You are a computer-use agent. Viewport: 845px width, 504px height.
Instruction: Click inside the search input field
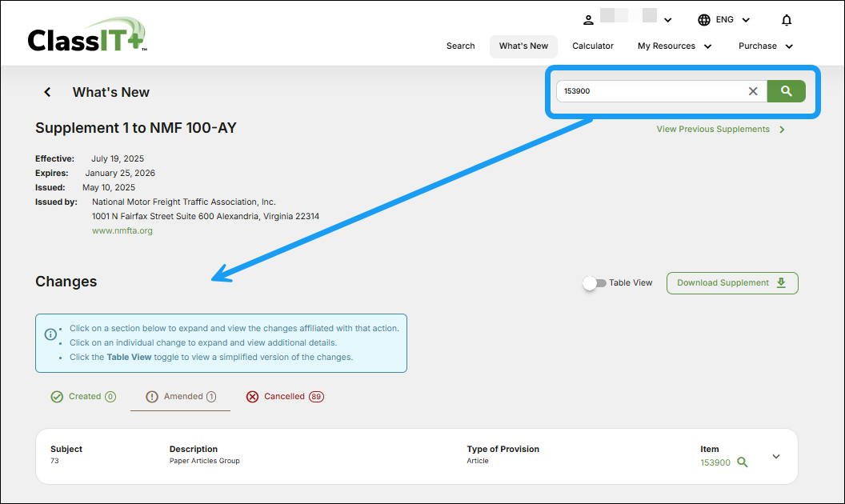click(650, 91)
